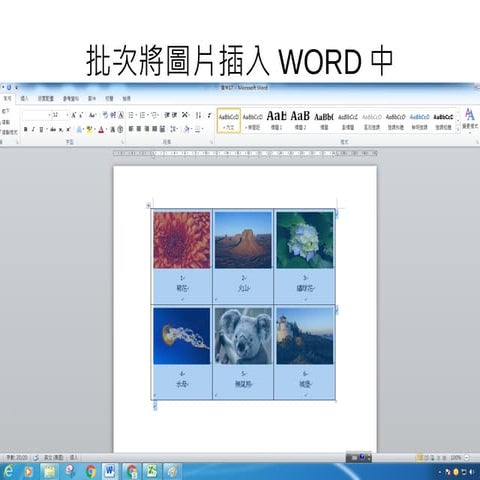Apply Distributed alignment to paragraph
Viewport: 480px width, 480px height.
tap(162, 129)
